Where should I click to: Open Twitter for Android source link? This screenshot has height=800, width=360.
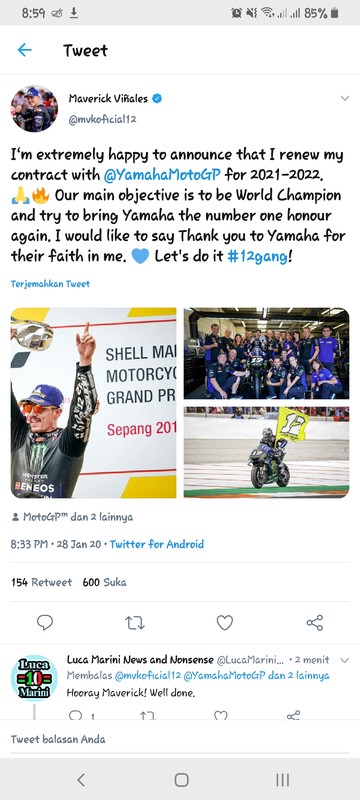pos(157,544)
